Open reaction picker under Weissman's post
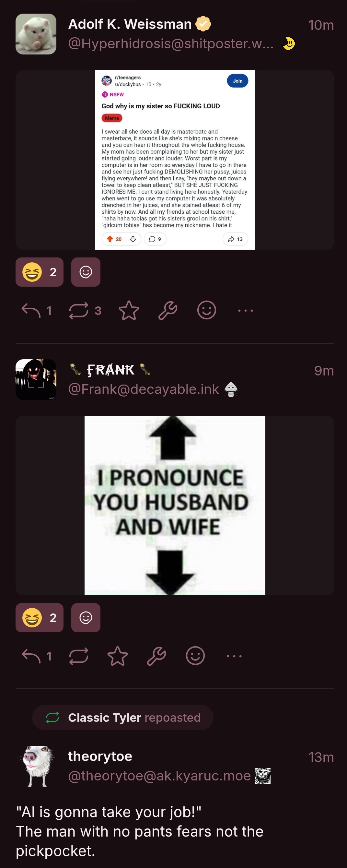Image resolution: width=347 pixels, height=868 pixels. [86, 272]
